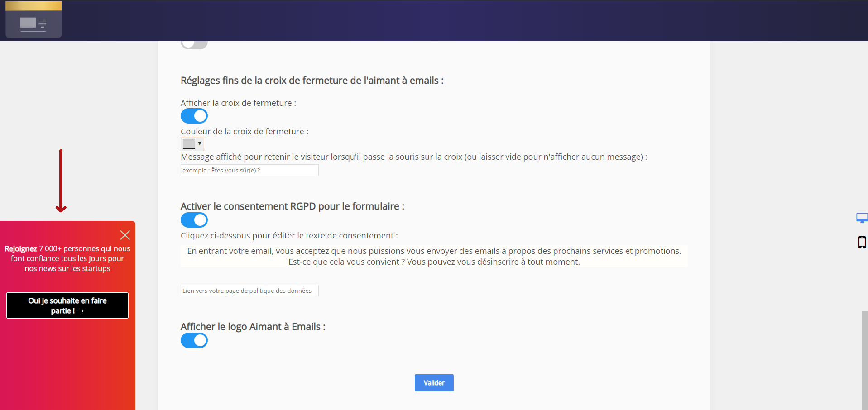Click the 'Rejoignez 7 000+ personnes' popup text
Screen dimensions: 868x410
point(67,258)
